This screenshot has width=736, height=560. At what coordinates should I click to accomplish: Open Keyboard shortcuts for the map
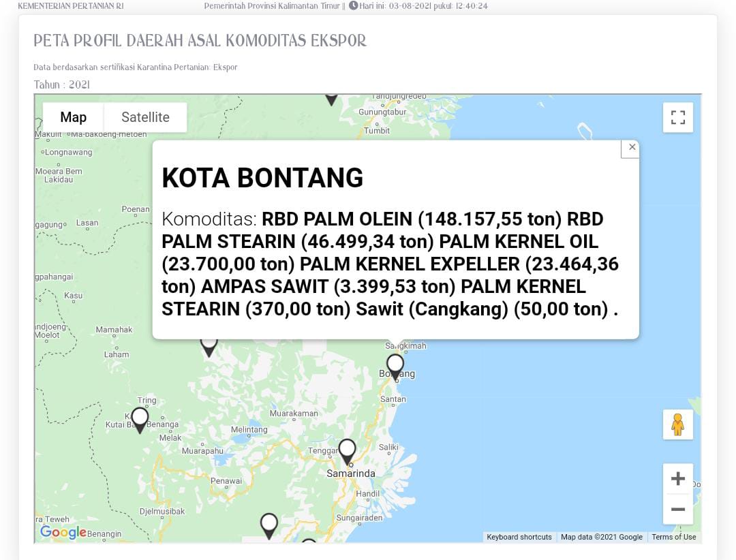(x=519, y=537)
